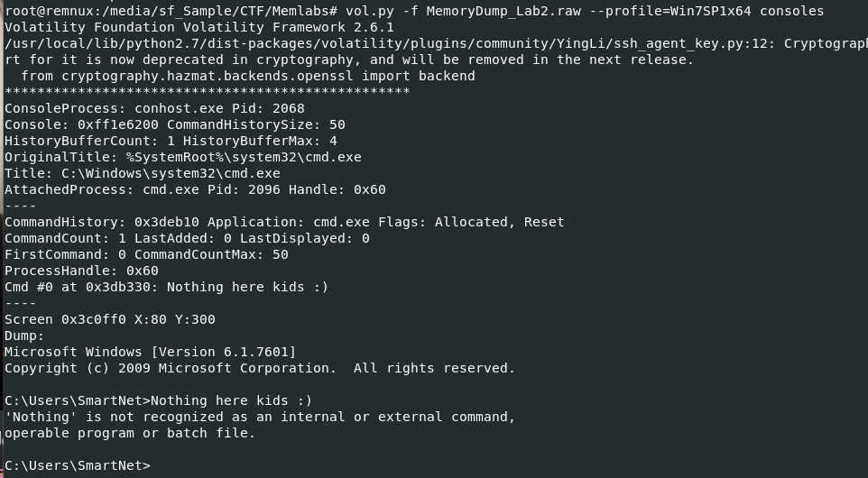Viewport: 868px width, 478px height.
Task: Click the AttachedProcess cmd.exe Pid 2096 line
Action: [195, 189]
